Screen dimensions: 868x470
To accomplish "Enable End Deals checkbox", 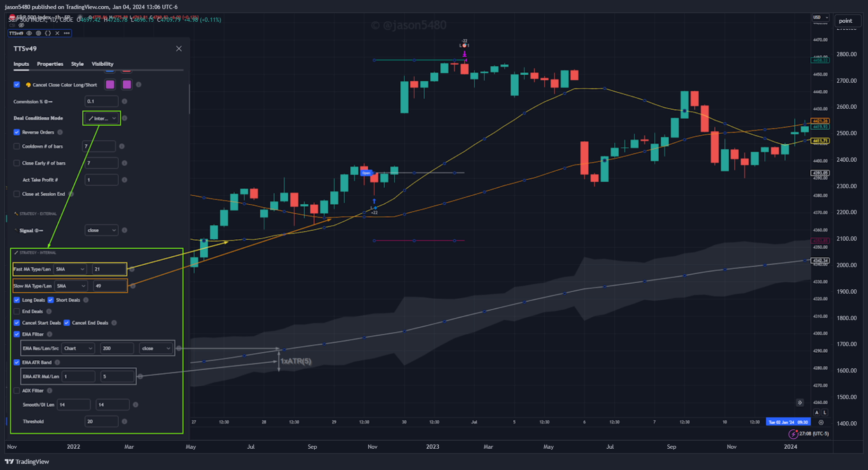I will 17,312.
